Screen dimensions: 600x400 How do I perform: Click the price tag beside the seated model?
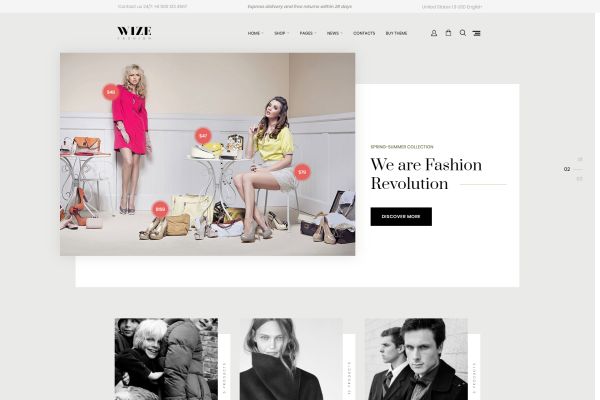click(302, 172)
